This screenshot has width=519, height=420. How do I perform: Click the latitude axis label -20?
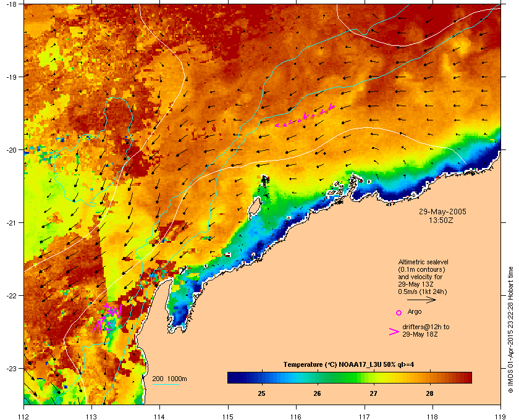[11, 149]
